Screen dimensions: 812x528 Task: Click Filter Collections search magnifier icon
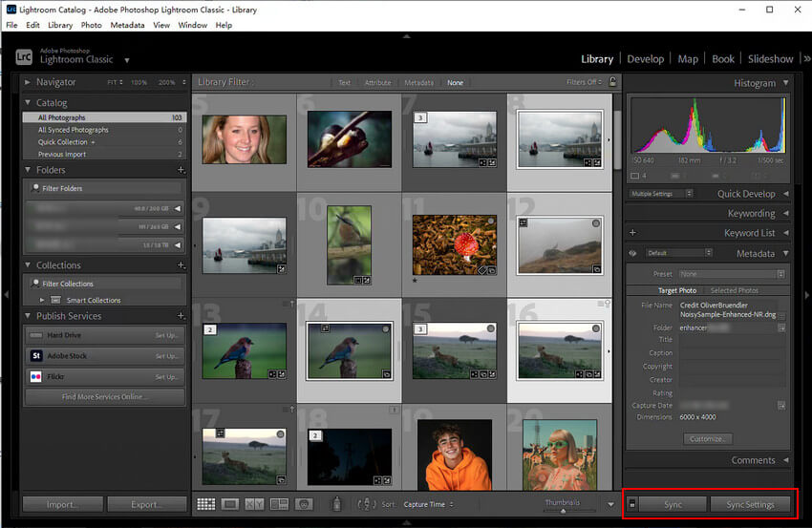[x=35, y=284]
